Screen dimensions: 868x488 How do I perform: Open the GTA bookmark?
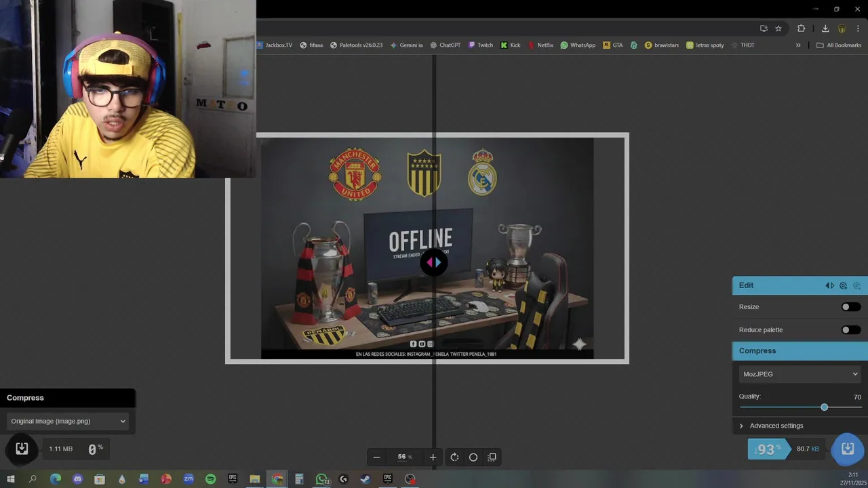pyautogui.click(x=612, y=45)
